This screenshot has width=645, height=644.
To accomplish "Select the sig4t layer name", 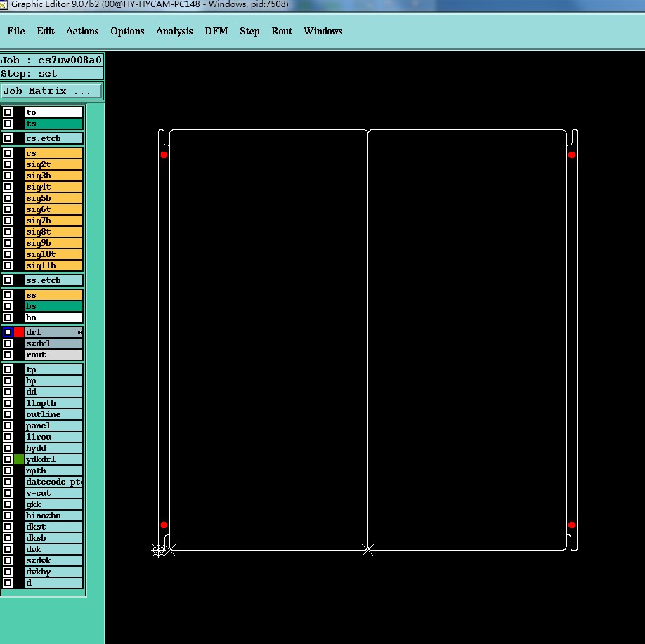I will pyautogui.click(x=54, y=187).
